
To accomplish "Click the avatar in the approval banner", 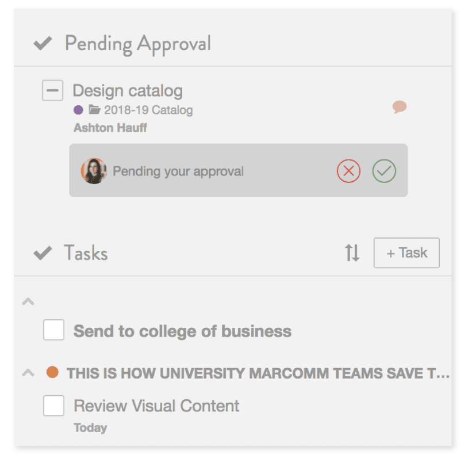I will pyautogui.click(x=94, y=170).
